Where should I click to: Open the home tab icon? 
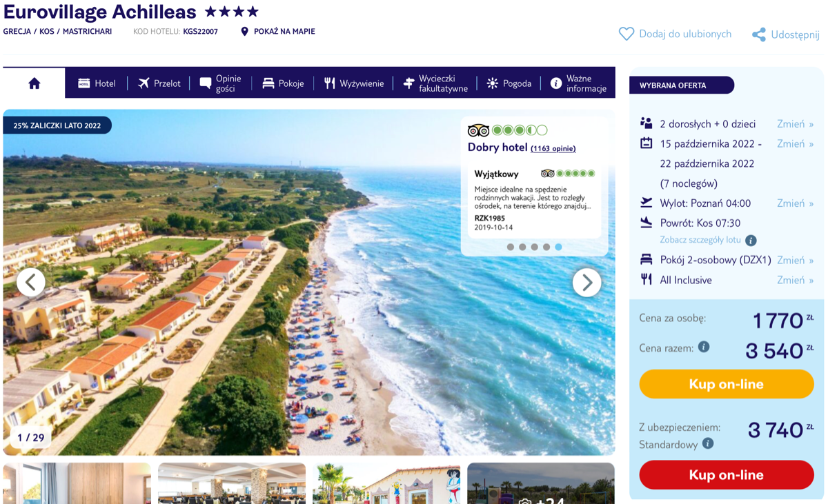click(x=34, y=83)
